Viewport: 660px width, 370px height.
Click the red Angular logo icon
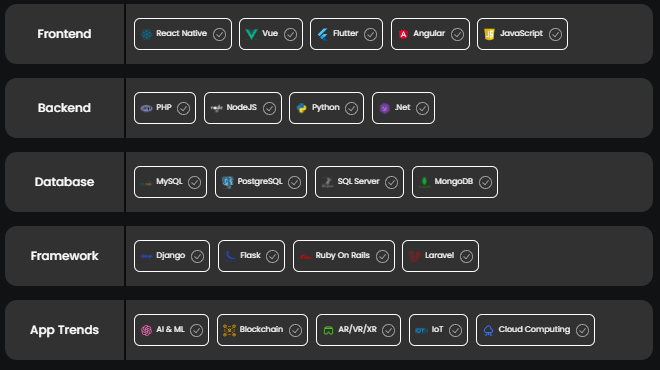403,34
